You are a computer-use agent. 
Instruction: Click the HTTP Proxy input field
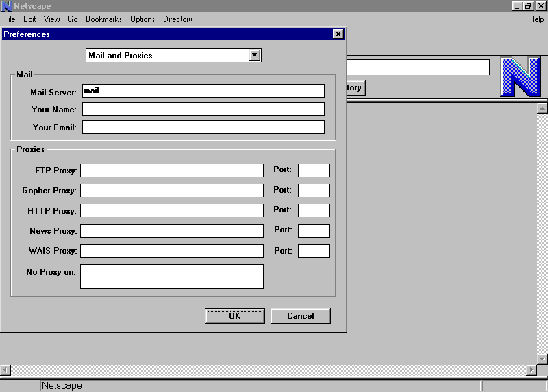pos(172,210)
